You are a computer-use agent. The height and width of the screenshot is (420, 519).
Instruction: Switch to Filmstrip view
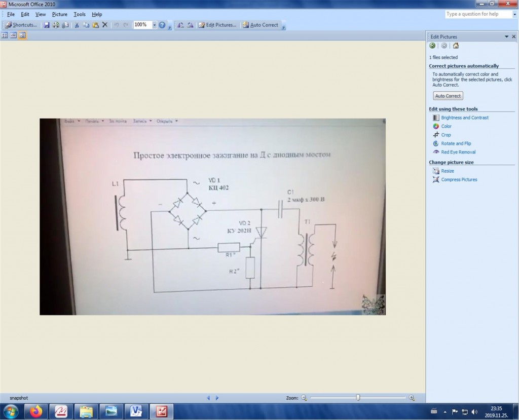pyautogui.click(x=13, y=35)
